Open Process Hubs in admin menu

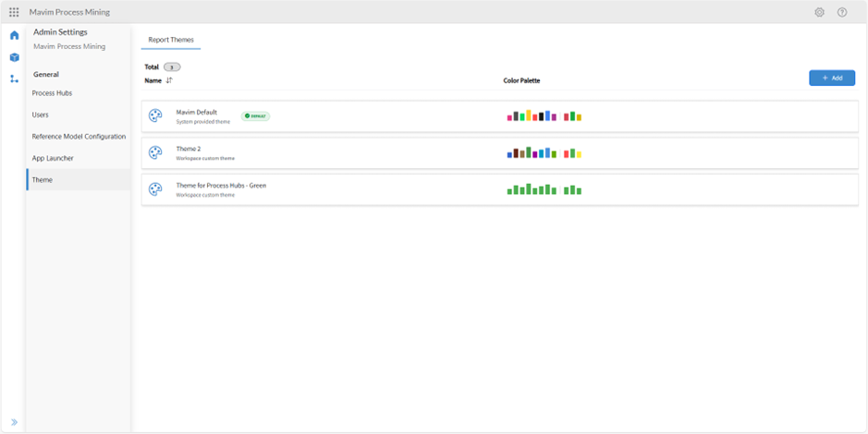click(x=52, y=93)
